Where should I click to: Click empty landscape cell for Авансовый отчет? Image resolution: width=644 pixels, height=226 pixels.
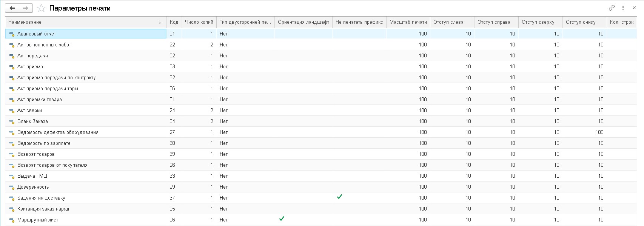303,34
